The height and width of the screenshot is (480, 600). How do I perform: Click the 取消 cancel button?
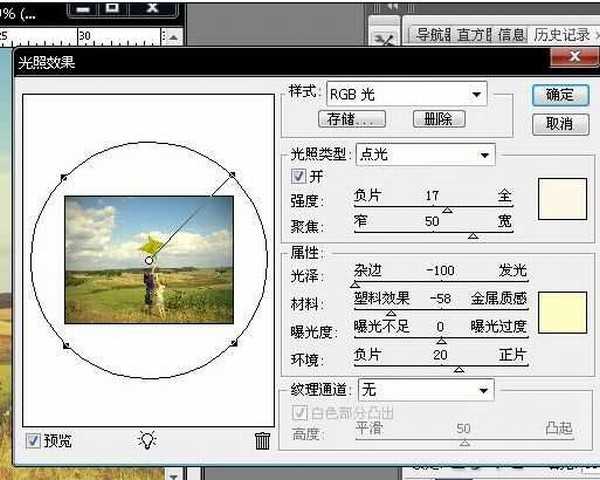(560, 124)
